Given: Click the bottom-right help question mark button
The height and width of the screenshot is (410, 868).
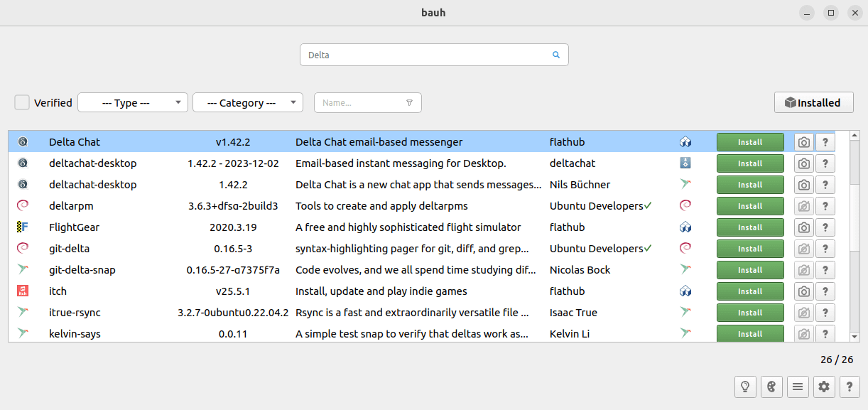Looking at the screenshot, I should pyautogui.click(x=850, y=387).
